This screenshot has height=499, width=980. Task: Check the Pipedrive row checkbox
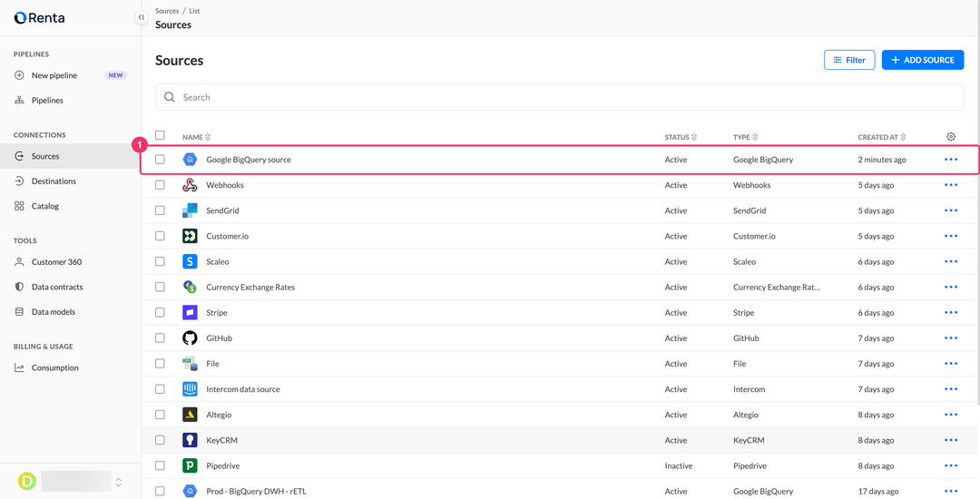160,465
